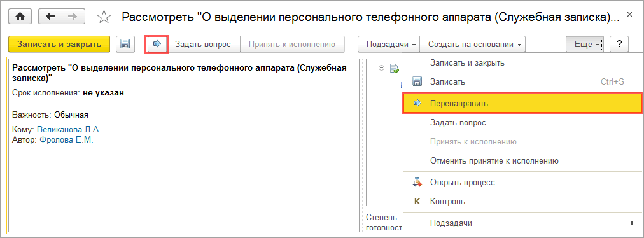Click the arrow icon beside Перенаправить in menu
This screenshot has width=644, height=238.
coord(417,103)
